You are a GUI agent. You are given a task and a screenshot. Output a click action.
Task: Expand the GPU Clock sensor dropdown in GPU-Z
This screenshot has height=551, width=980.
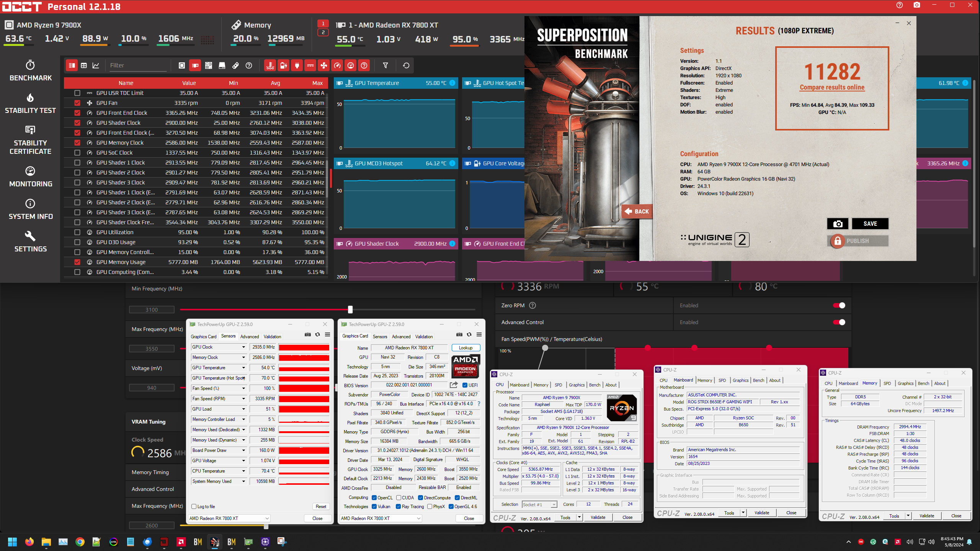click(x=243, y=347)
